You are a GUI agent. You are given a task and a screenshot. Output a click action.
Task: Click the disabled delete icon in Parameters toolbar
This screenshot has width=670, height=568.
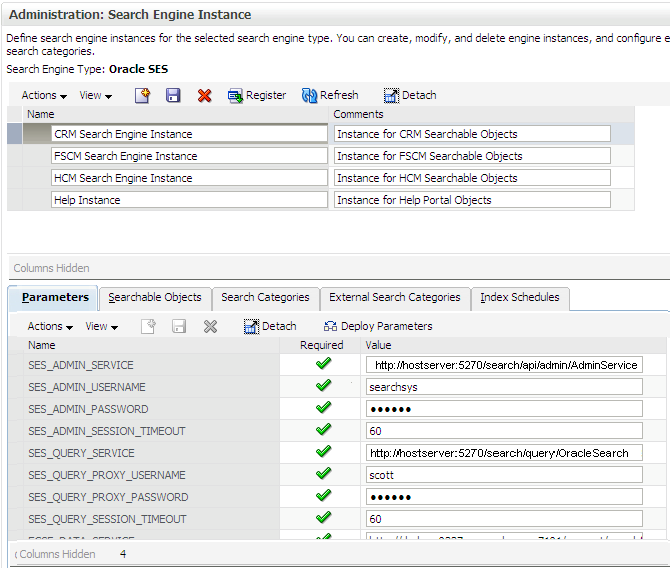click(210, 327)
